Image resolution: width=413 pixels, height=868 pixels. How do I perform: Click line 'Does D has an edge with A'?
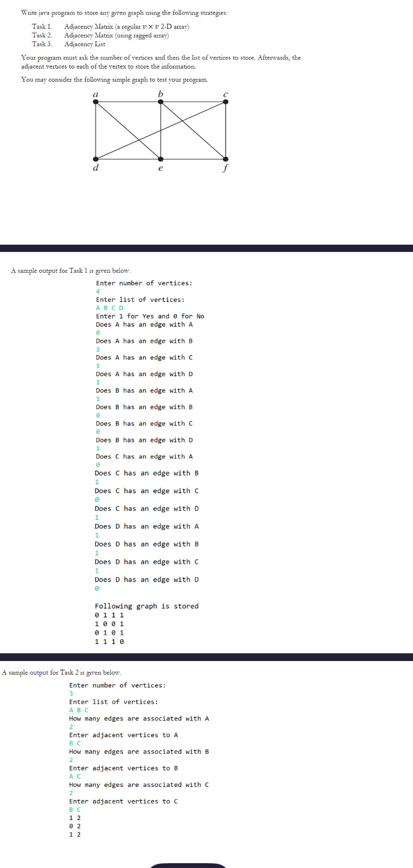[x=147, y=526]
